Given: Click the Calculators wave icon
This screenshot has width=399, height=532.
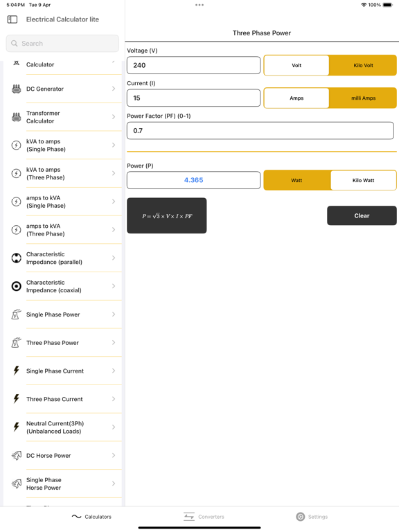Looking at the screenshot, I should [x=77, y=516].
